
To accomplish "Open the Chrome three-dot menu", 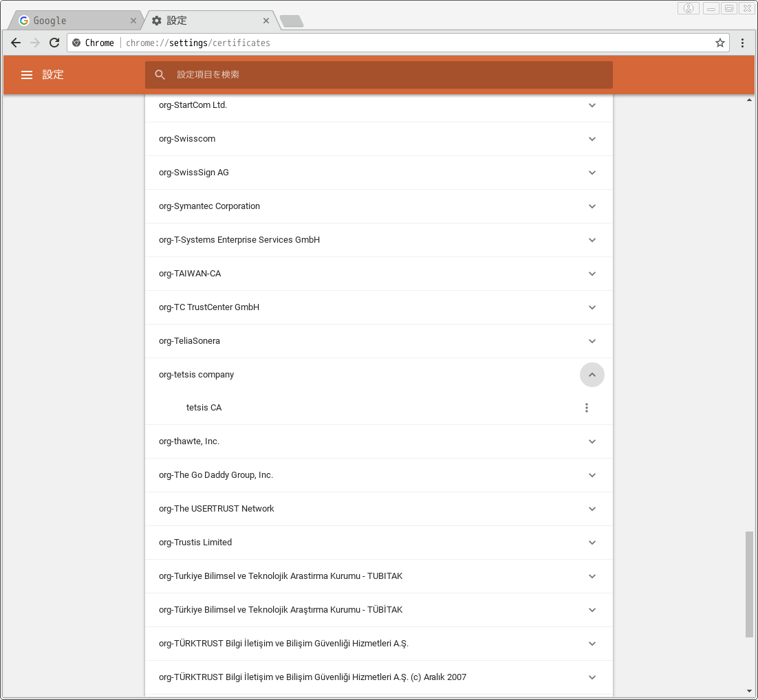I will 742,43.
